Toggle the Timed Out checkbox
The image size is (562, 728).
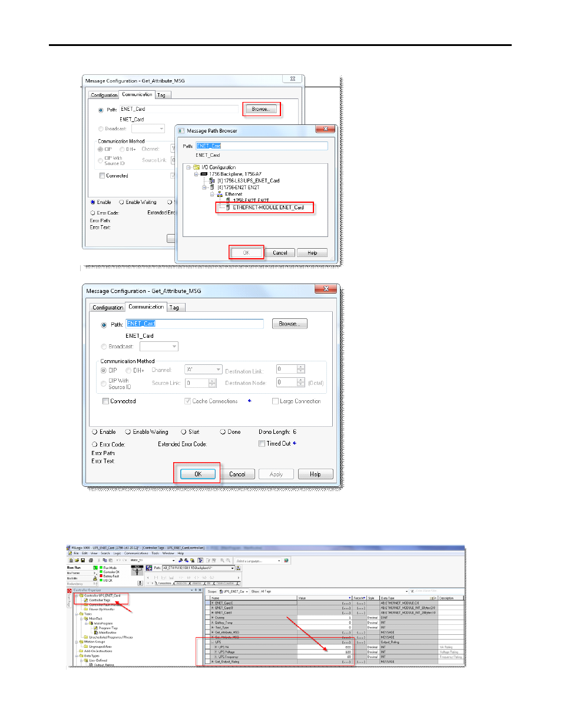(x=262, y=443)
